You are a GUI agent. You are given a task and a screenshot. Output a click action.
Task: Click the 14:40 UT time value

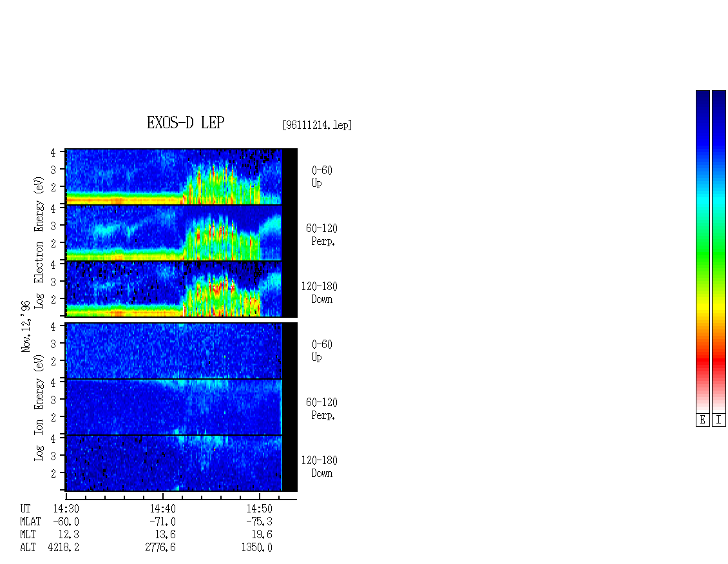(162, 509)
